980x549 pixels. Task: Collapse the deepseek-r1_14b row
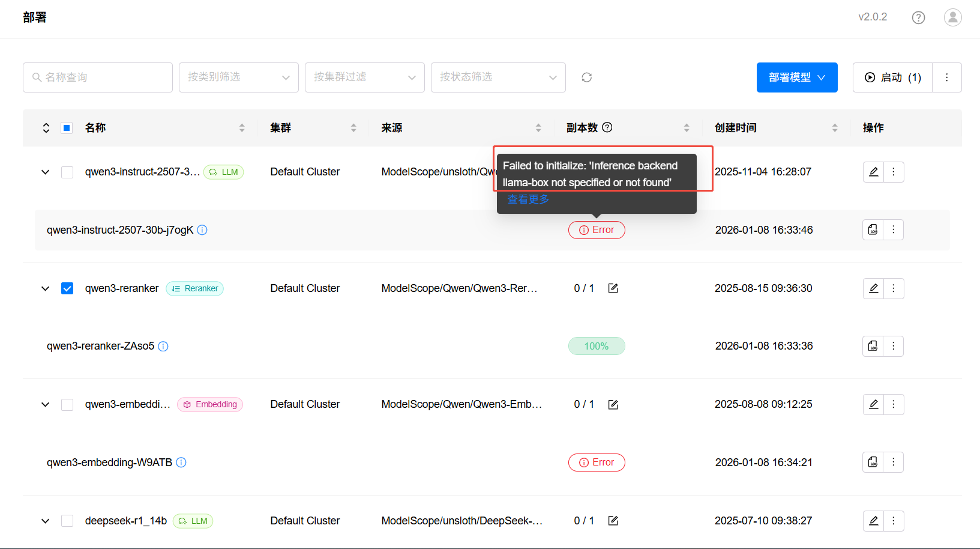click(x=45, y=521)
